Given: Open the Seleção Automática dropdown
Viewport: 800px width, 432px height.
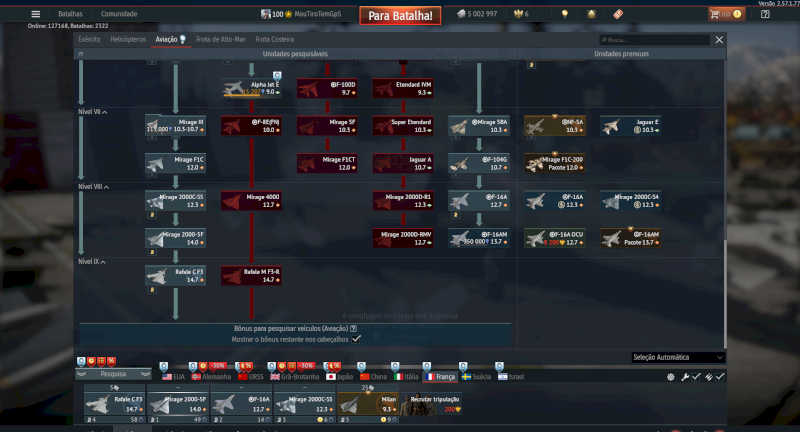Looking at the screenshot, I should (x=678, y=357).
